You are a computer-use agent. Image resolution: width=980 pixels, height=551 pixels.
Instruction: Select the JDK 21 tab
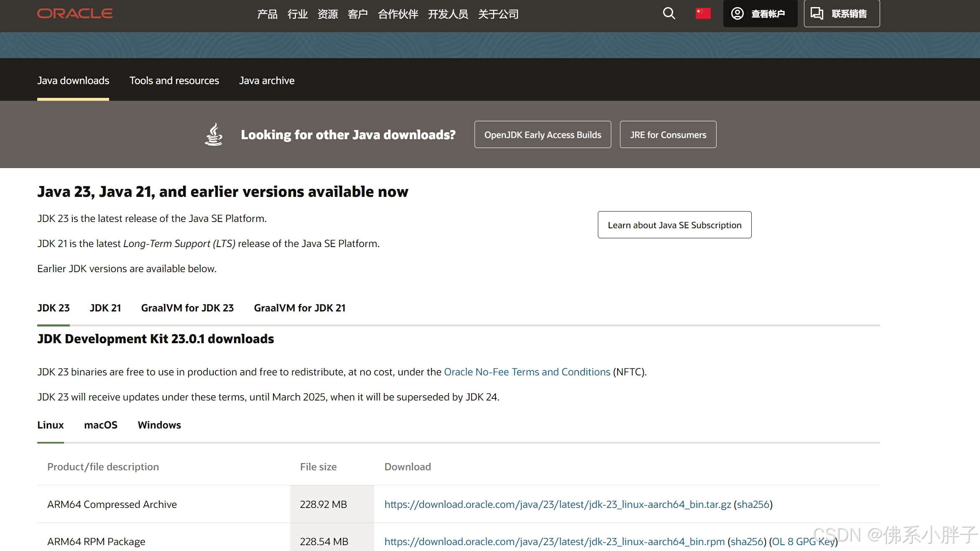click(x=105, y=308)
